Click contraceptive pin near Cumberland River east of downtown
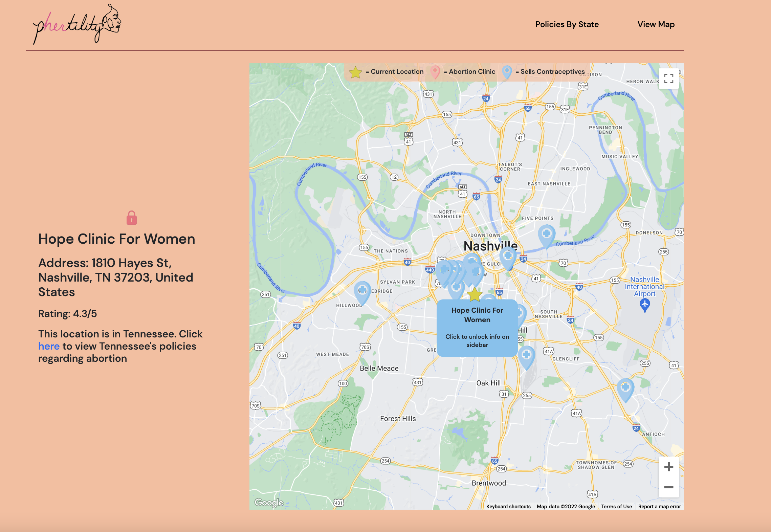The height and width of the screenshot is (532, 771). [546, 234]
